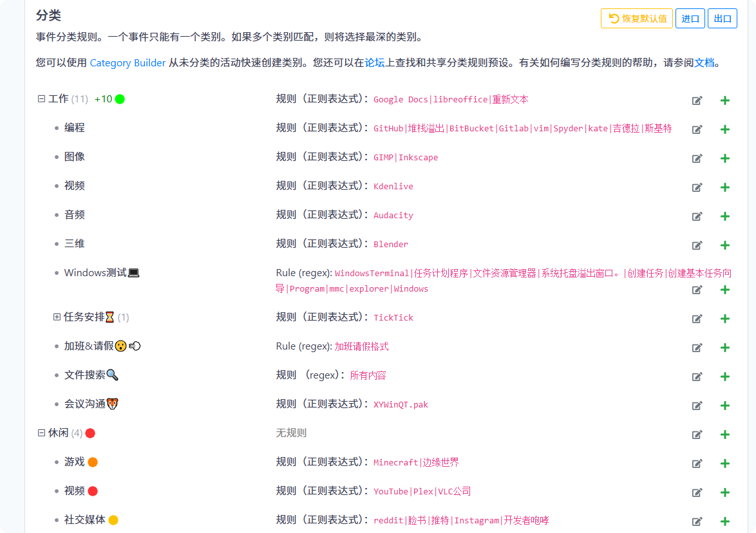Add subcategory under 社交媒体

(x=724, y=521)
